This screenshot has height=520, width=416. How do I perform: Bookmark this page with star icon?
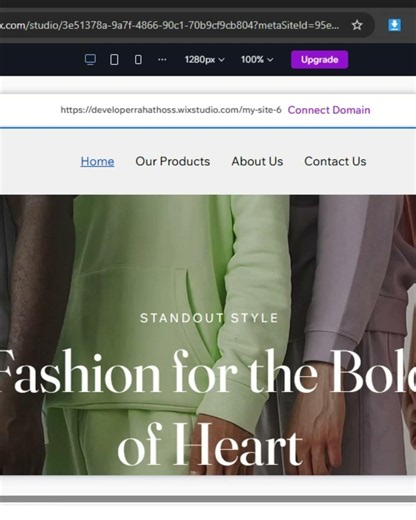[x=357, y=25]
